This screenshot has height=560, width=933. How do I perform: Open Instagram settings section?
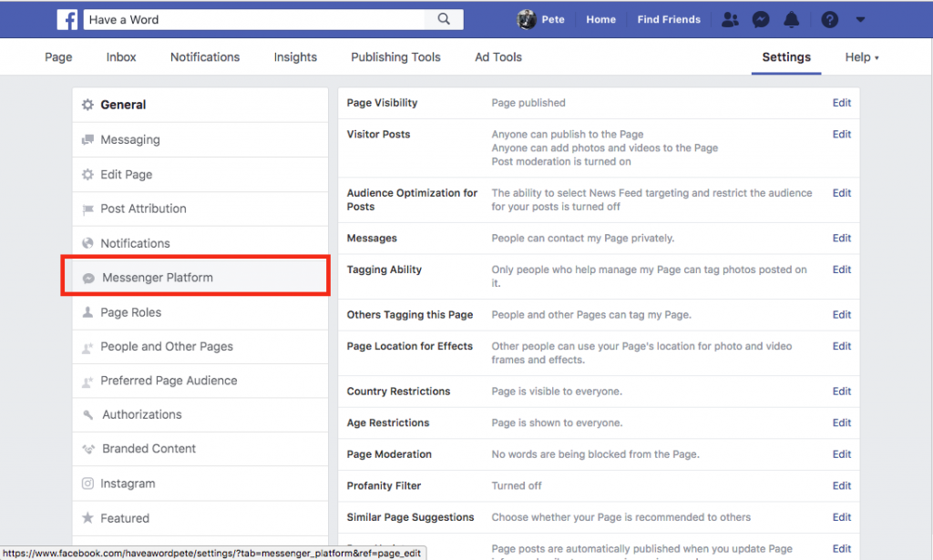(x=200, y=484)
